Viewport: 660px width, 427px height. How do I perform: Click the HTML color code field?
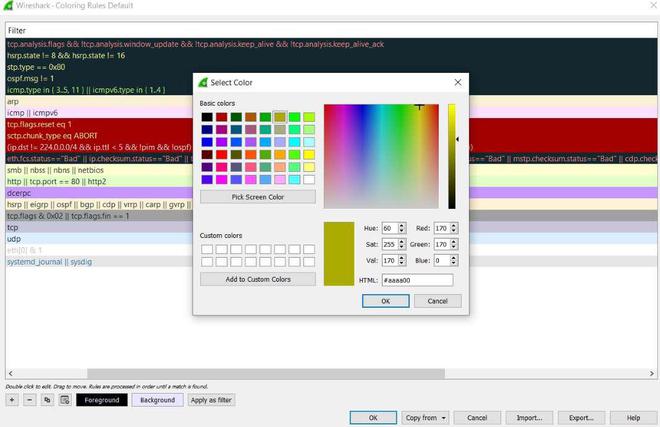pos(418,280)
